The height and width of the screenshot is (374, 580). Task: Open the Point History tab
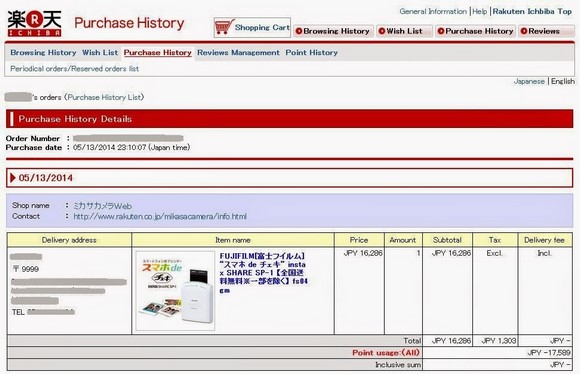pyautogui.click(x=311, y=53)
